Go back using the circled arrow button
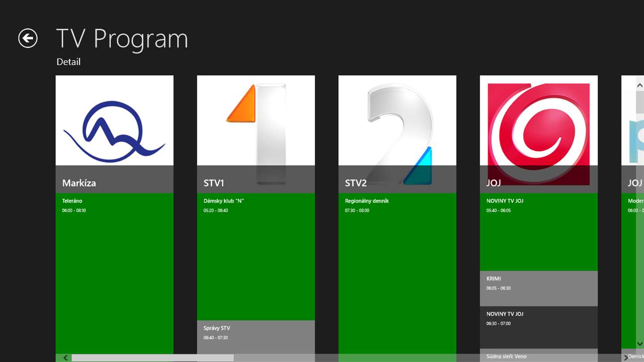Screen dimensions: 644x362 tap(28, 38)
